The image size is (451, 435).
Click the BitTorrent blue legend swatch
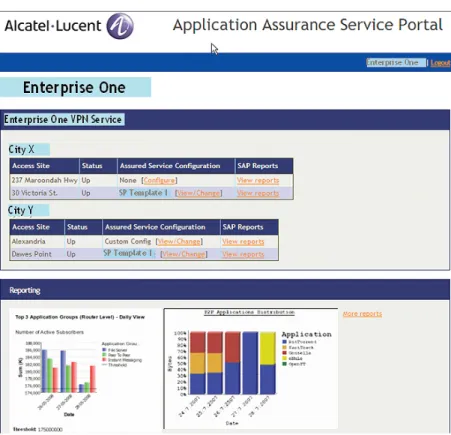point(285,342)
